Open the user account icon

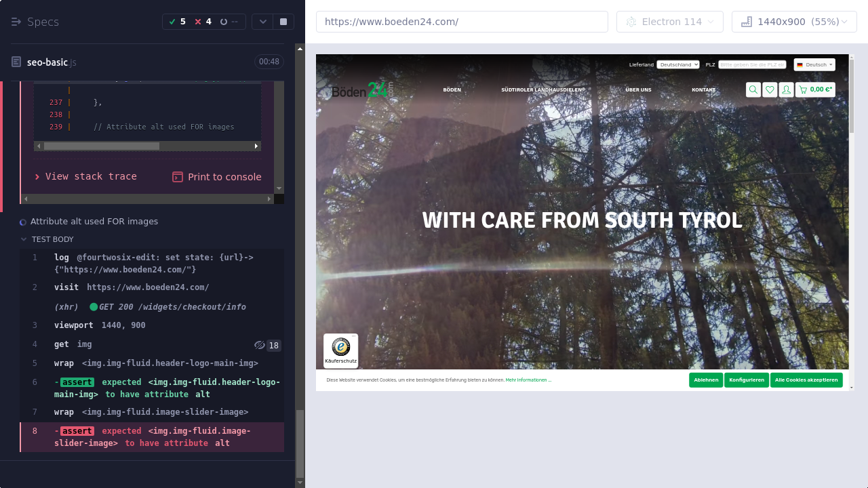(x=786, y=89)
